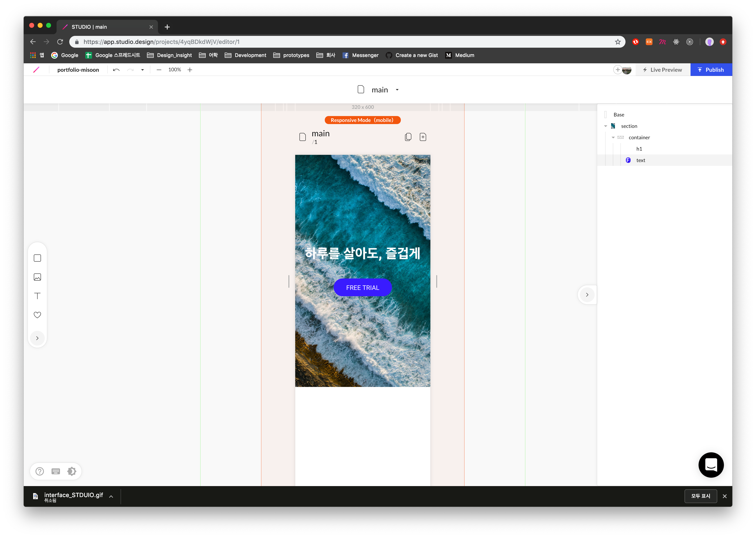Select the Image tool in left toolbar

(37, 277)
